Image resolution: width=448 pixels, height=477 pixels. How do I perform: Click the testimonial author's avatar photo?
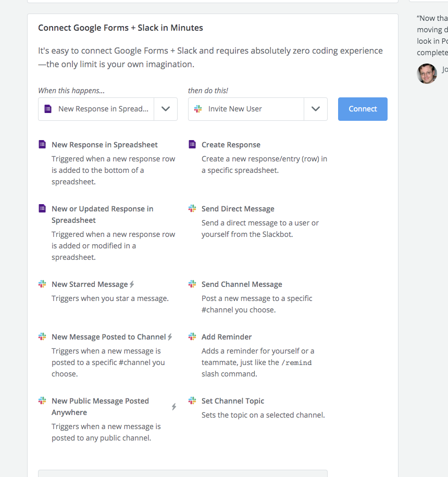pyautogui.click(x=427, y=73)
